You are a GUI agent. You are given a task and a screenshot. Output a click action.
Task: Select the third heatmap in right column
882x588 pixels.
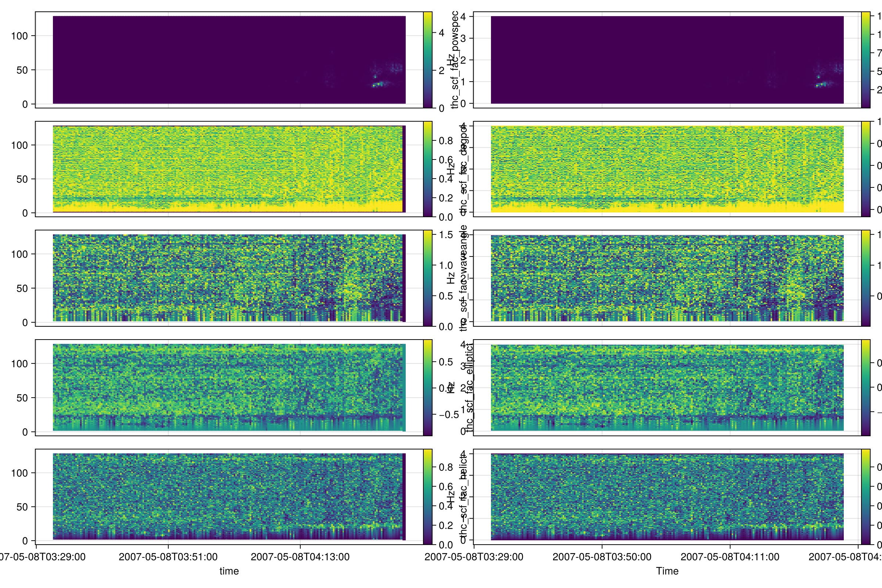click(x=667, y=278)
